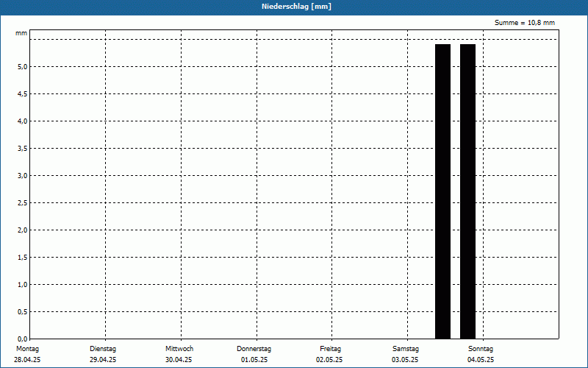Image resolution: width=588 pixels, height=368 pixels.
Task: Select the Samstag axis label
Action: [x=406, y=349]
